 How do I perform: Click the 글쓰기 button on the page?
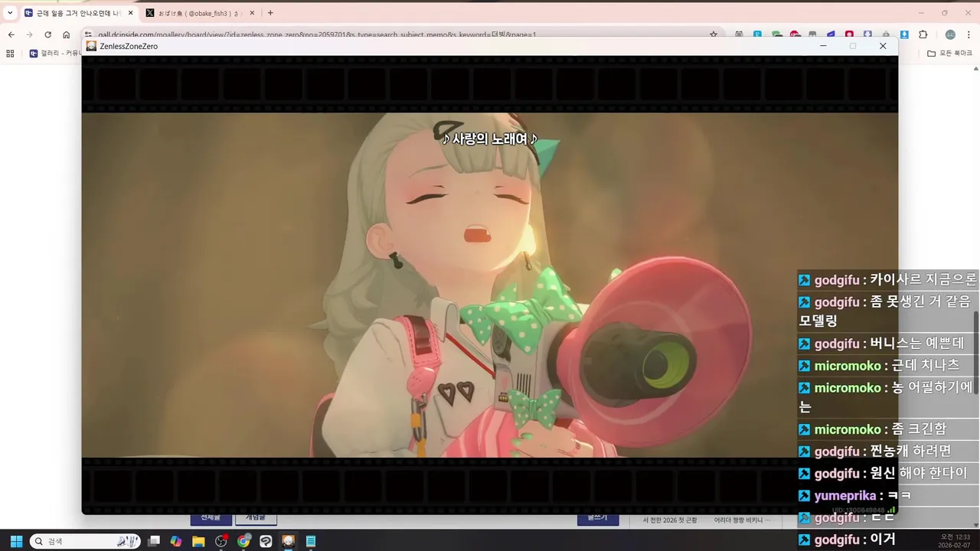[x=597, y=519]
